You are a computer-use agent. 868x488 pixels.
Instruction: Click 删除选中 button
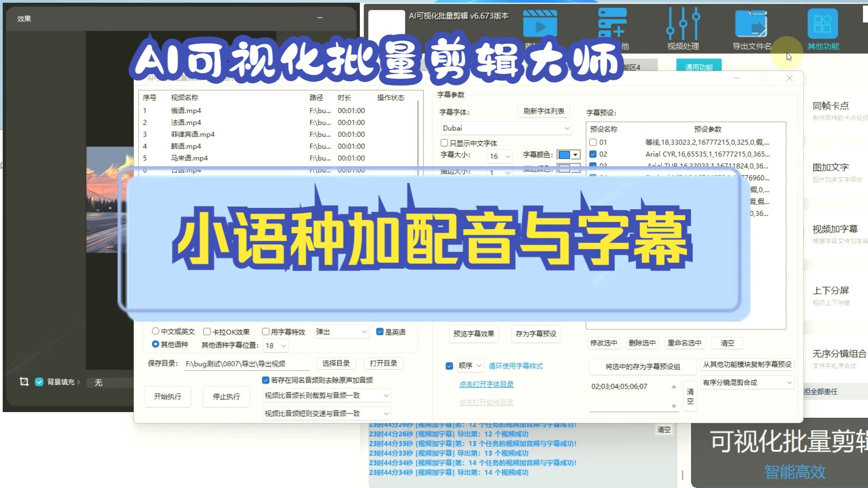(x=642, y=343)
